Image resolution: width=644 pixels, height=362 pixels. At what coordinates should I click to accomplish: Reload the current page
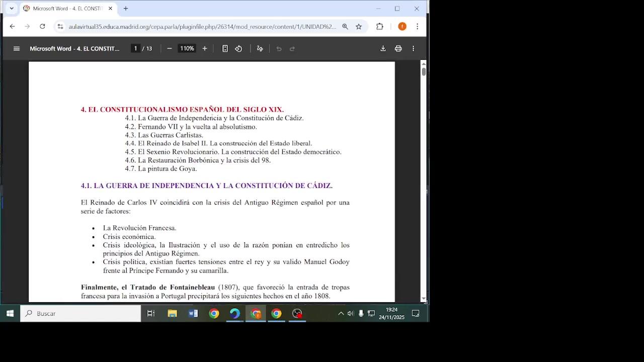click(x=42, y=27)
